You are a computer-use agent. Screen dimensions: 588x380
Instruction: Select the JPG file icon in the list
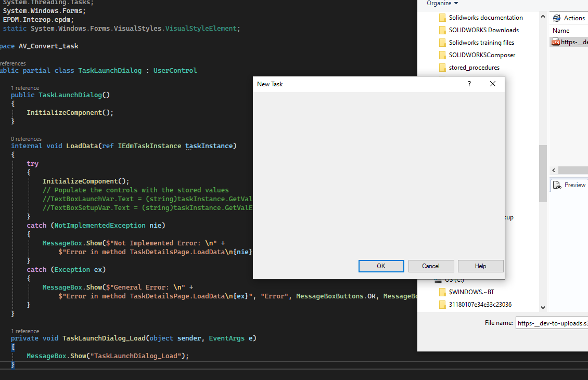[555, 42]
